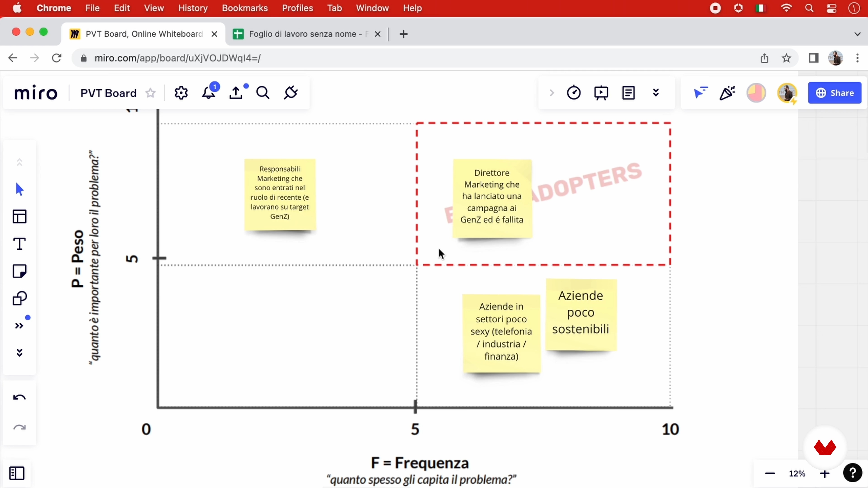Select the Sticky note tool
This screenshot has height=488, width=868.
tap(19, 271)
